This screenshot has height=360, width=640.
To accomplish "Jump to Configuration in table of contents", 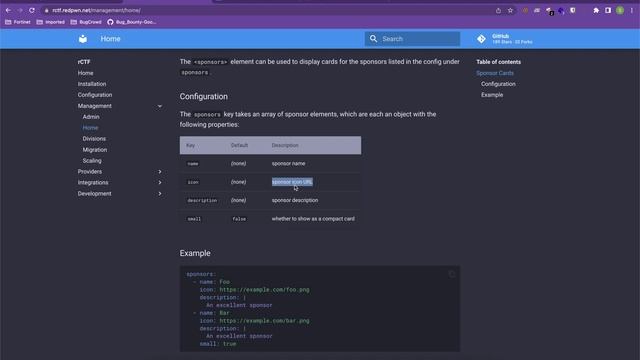I will (x=498, y=84).
